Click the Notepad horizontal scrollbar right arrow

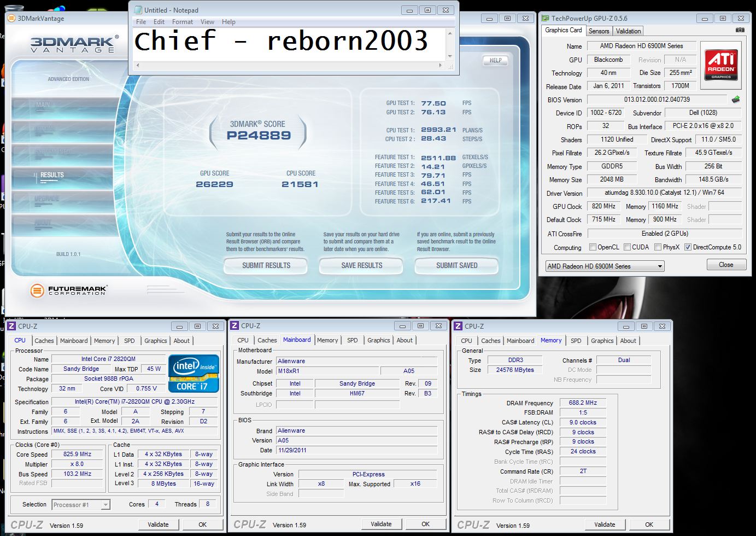(x=441, y=65)
